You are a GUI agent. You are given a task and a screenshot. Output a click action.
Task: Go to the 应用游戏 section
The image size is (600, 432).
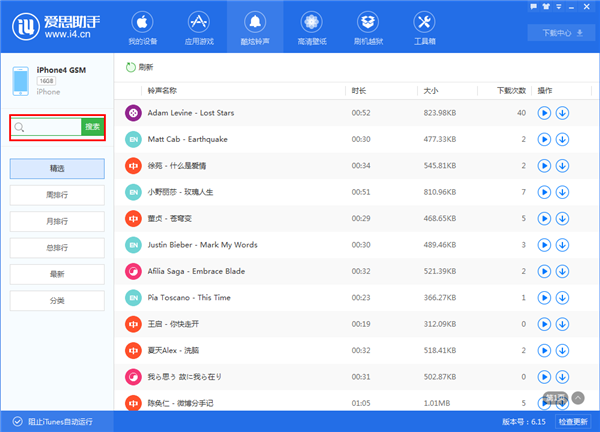coord(199,29)
